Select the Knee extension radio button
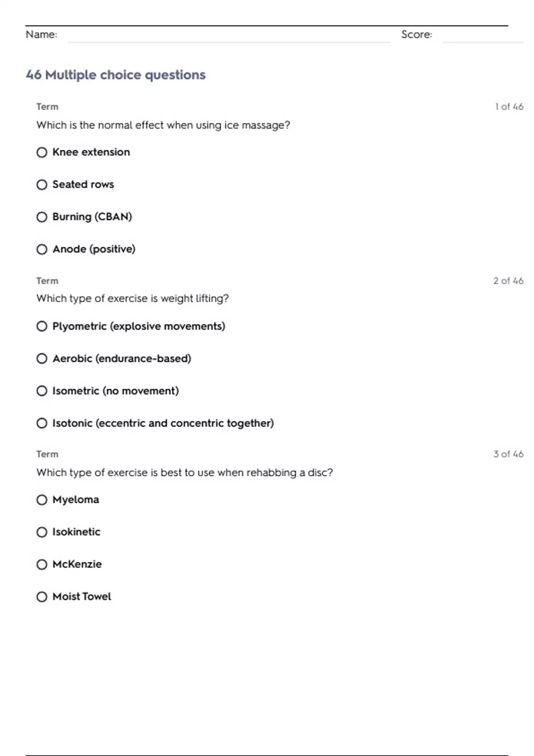 click(x=42, y=153)
